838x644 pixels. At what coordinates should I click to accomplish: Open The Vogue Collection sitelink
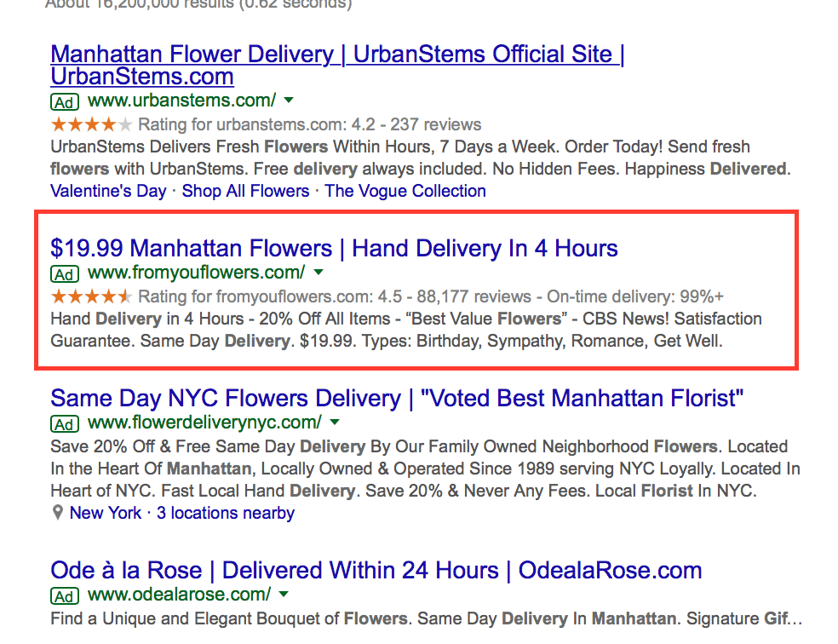405,191
